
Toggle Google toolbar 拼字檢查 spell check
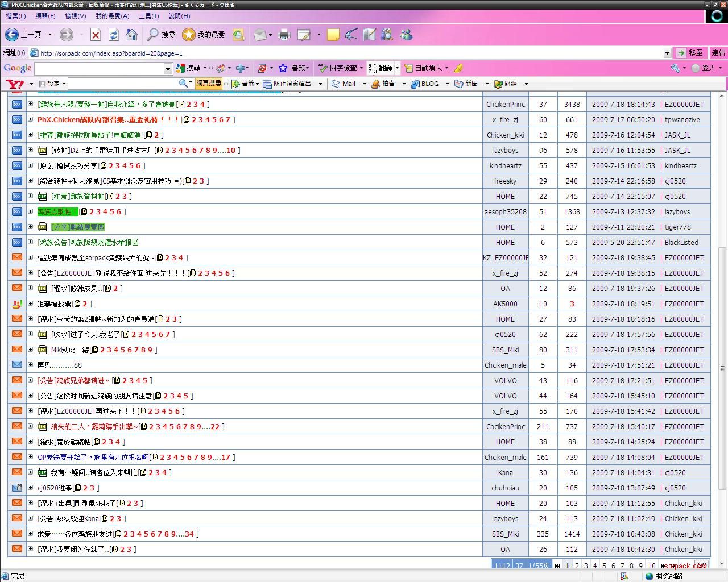coord(338,68)
